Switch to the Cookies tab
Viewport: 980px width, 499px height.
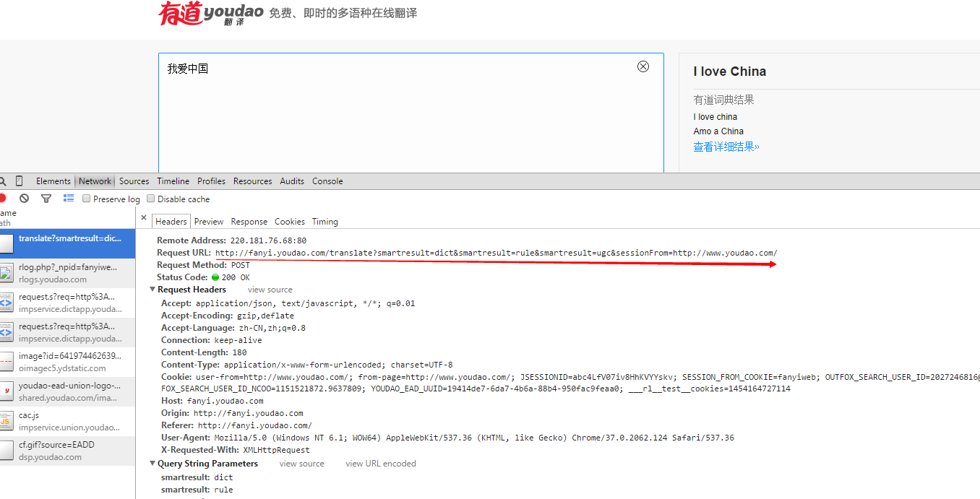(x=290, y=222)
